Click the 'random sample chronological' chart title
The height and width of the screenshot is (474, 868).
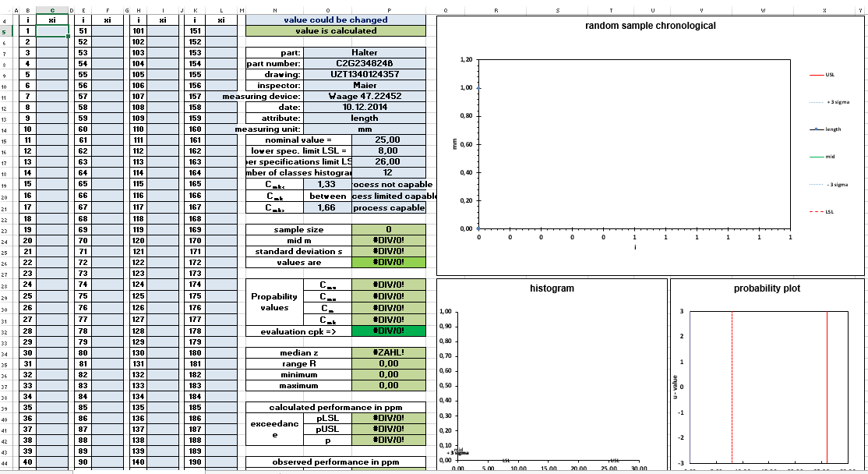tap(651, 26)
